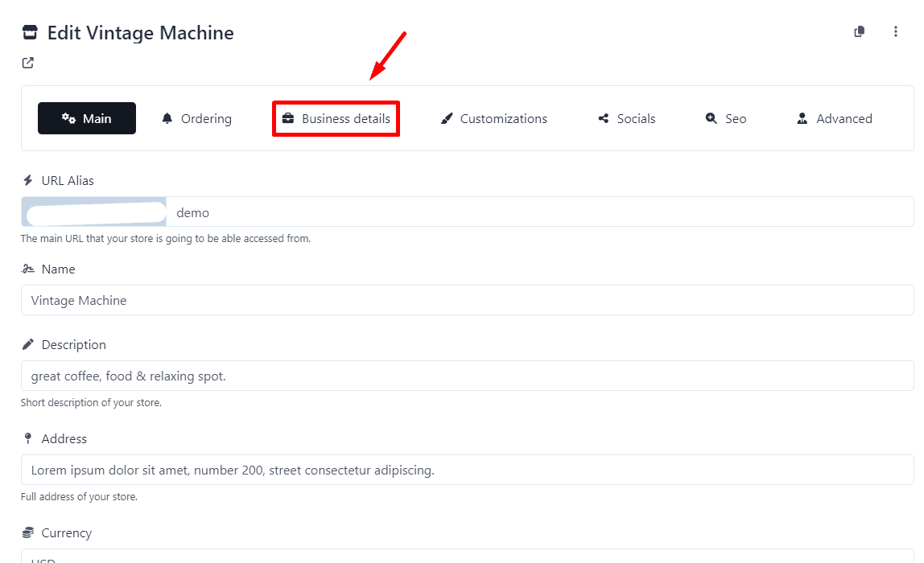
Task: Click the duplicate store copy icon
Action: (x=860, y=32)
